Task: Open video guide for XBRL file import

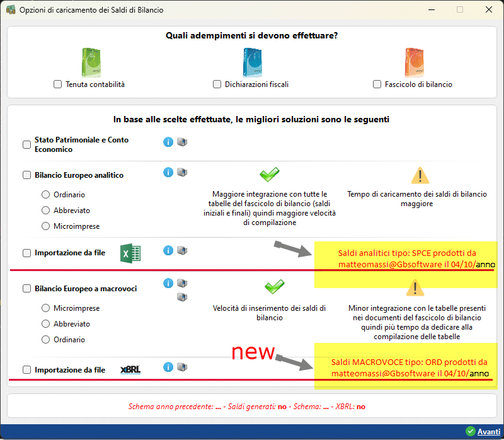Action: (x=182, y=367)
